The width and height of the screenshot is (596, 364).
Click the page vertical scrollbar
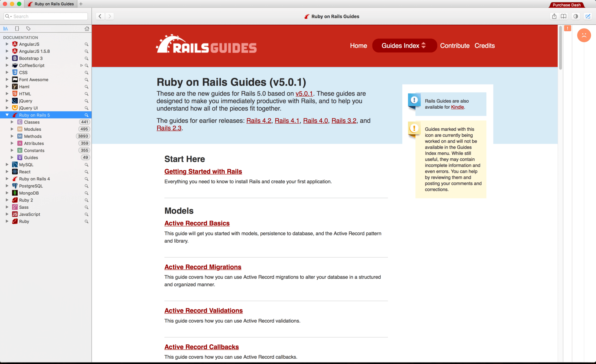pyautogui.click(x=560, y=48)
